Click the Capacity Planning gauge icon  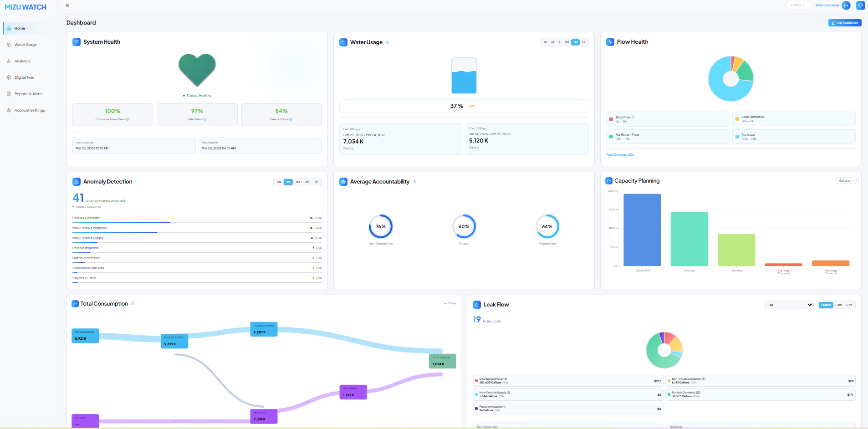click(x=609, y=181)
